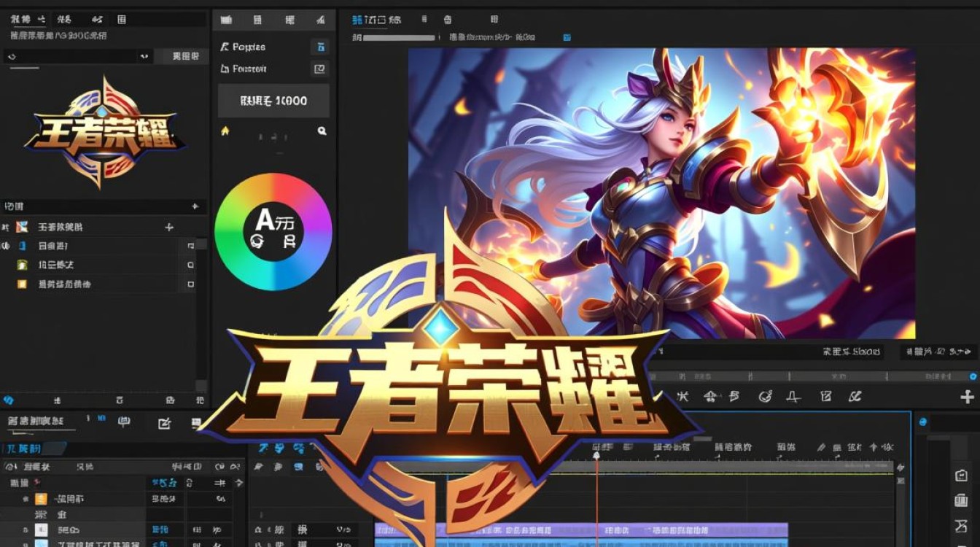This screenshot has height=547, width=980.
Task: Switch to the blue-highlighted tab above the preview
Action: pos(376,20)
